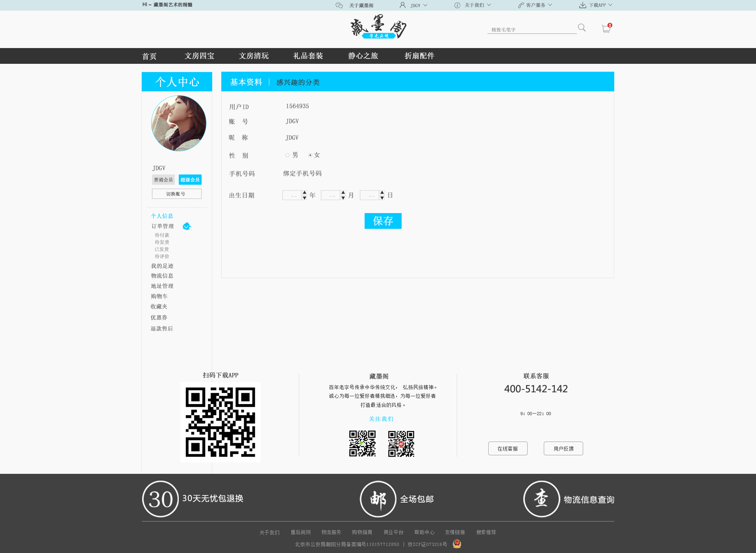Toggle the 超级会员 membership badge
Viewport: 756px width, 553px height.
190,180
